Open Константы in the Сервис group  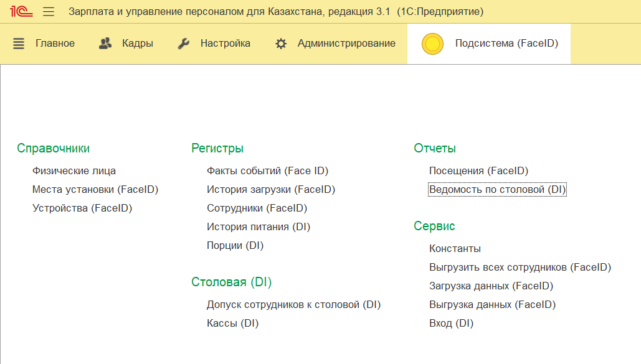click(x=455, y=248)
